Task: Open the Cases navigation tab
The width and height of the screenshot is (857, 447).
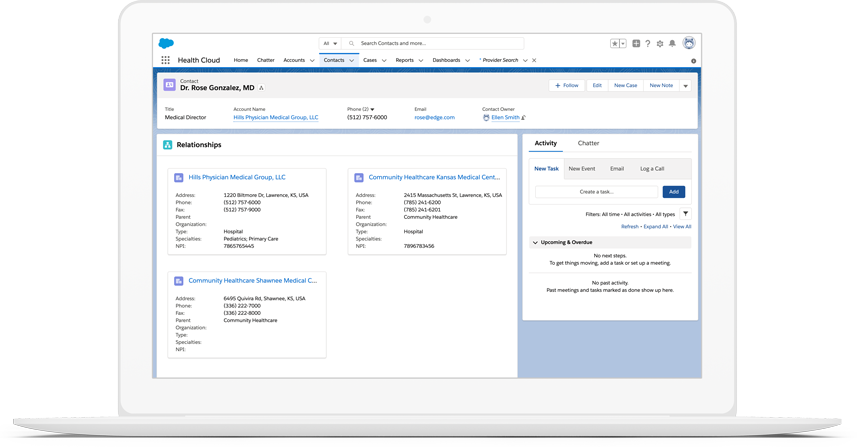Action: pyautogui.click(x=370, y=60)
